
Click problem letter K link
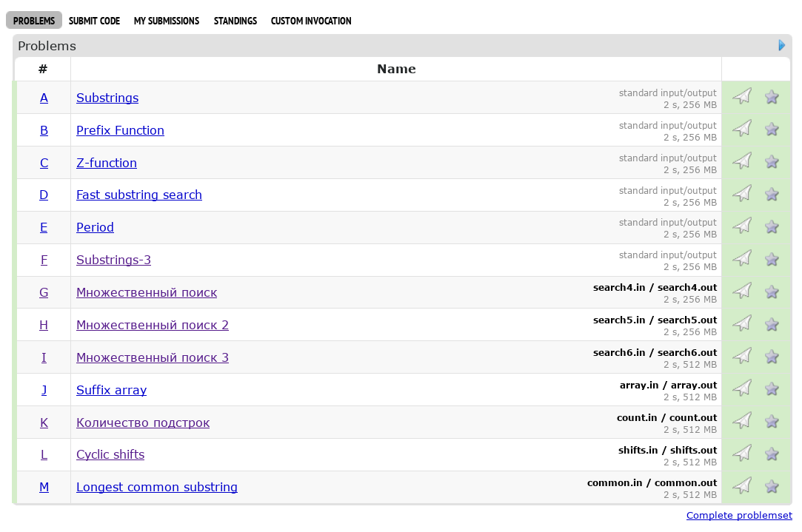[44, 422]
